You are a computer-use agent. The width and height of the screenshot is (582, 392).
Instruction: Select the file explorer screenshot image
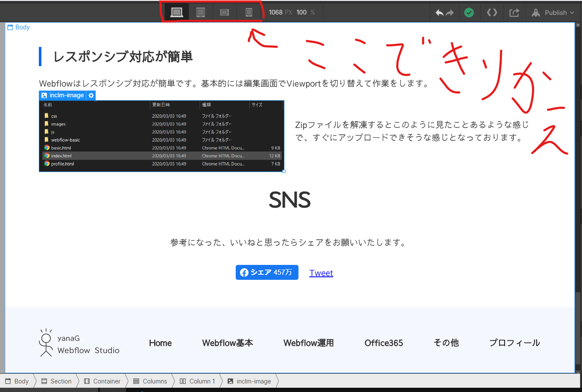tap(161, 136)
